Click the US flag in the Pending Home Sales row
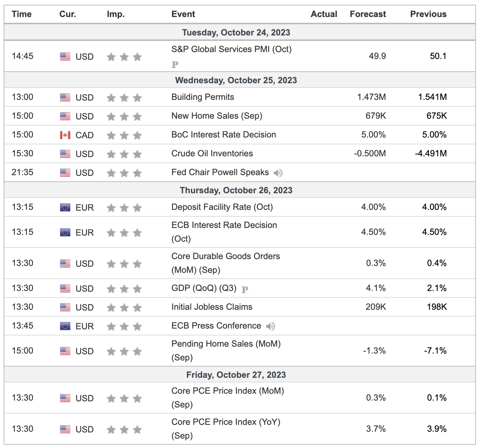This screenshot has width=481, height=448. tap(65, 351)
